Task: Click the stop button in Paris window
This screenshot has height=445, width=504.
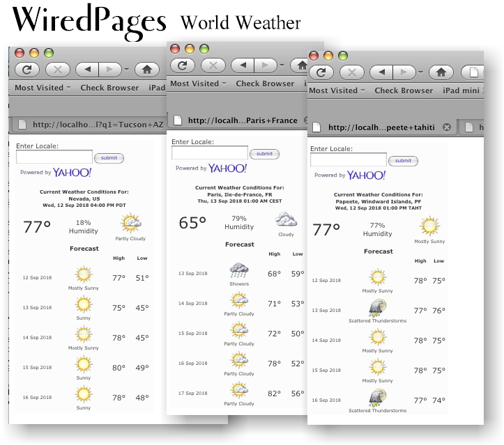Action: coord(213,65)
